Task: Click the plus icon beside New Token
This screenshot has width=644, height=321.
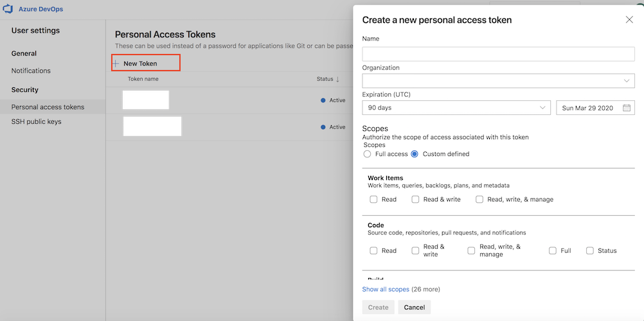Action: click(116, 64)
